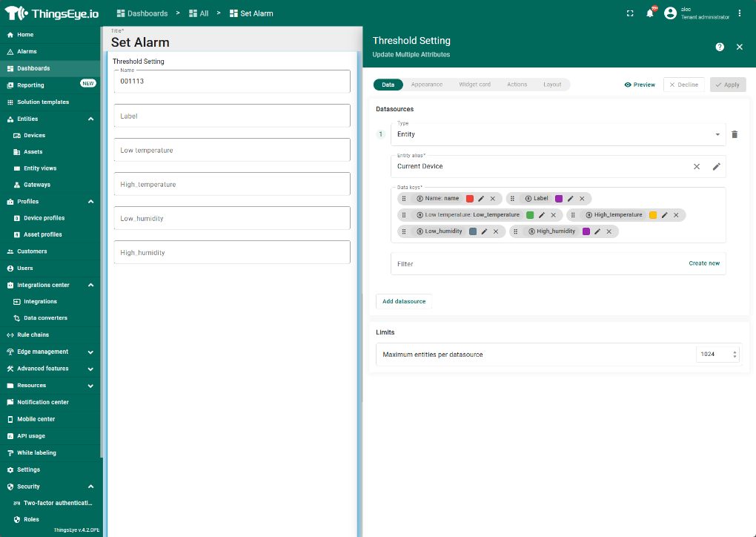Expand the Advanced features menu
The height and width of the screenshot is (537, 756).
coord(90,369)
